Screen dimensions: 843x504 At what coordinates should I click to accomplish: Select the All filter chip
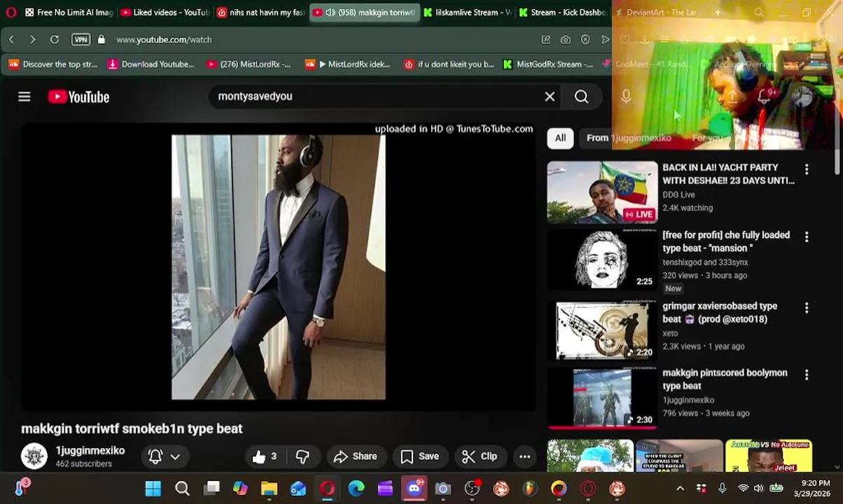pos(560,138)
